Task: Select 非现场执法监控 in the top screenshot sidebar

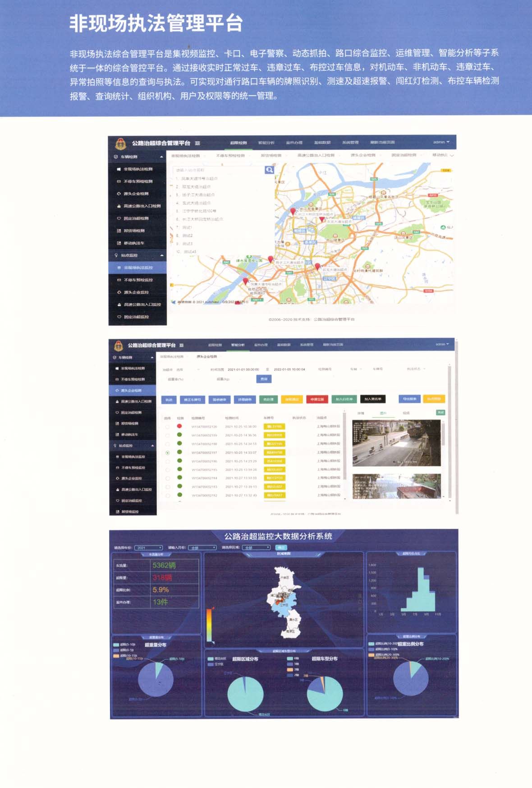Action: tap(138, 267)
